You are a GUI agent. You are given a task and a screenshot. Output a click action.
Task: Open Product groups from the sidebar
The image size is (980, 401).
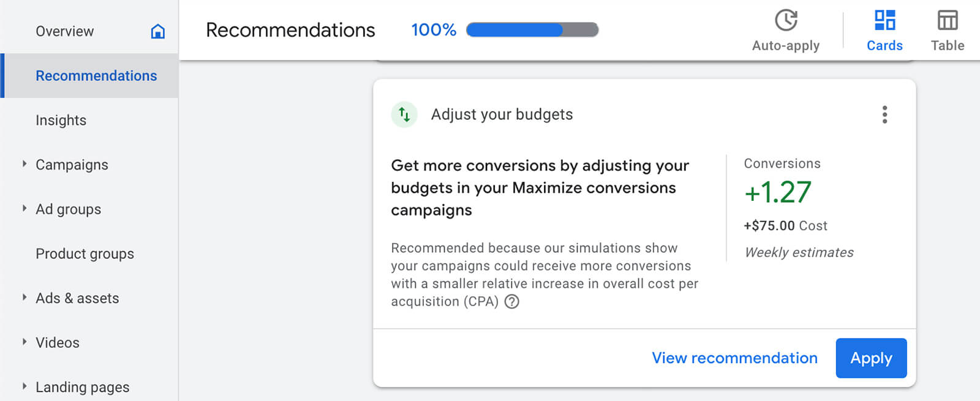(x=85, y=253)
